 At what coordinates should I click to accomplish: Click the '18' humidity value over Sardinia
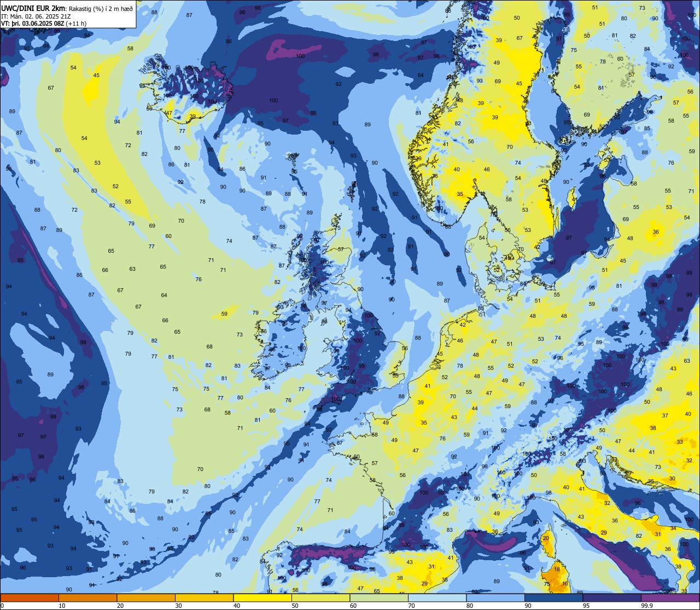click(x=557, y=570)
